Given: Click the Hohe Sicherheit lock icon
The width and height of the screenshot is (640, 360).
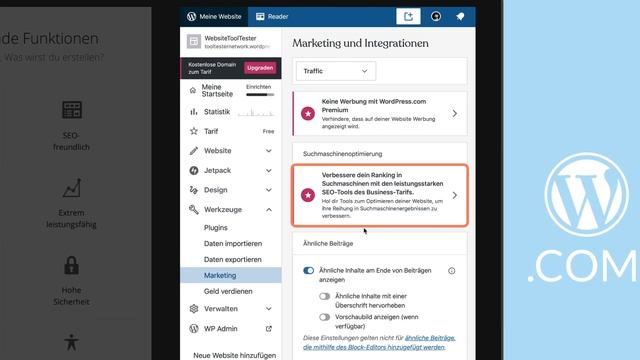Looking at the screenshot, I should pyautogui.click(x=71, y=265).
